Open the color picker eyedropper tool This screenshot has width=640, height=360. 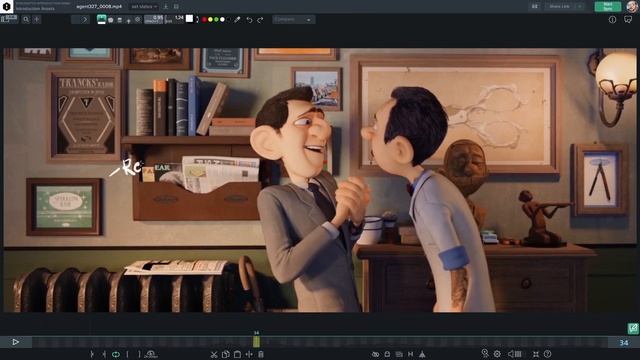(237, 20)
